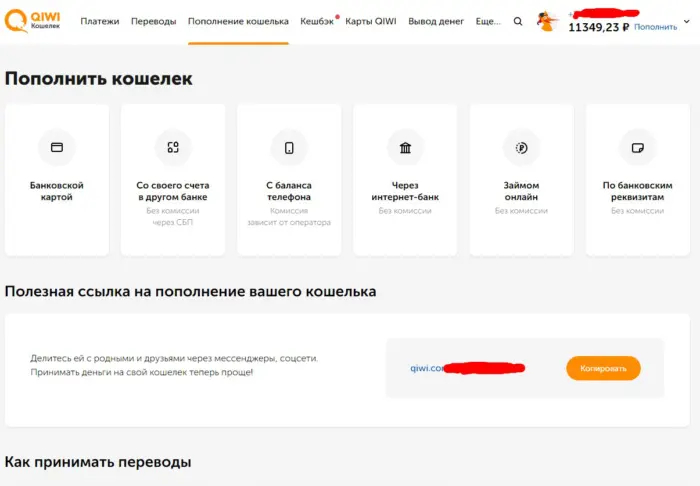Click the Копировать button
Viewport: 700px width, 486px height.
pyautogui.click(x=604, y=368)
